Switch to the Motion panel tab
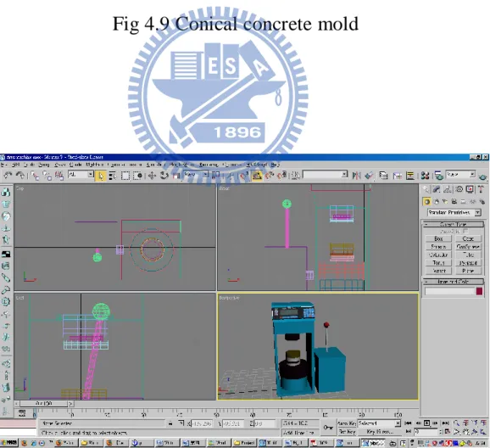This screenshot has width=490, height=448. 459,189
